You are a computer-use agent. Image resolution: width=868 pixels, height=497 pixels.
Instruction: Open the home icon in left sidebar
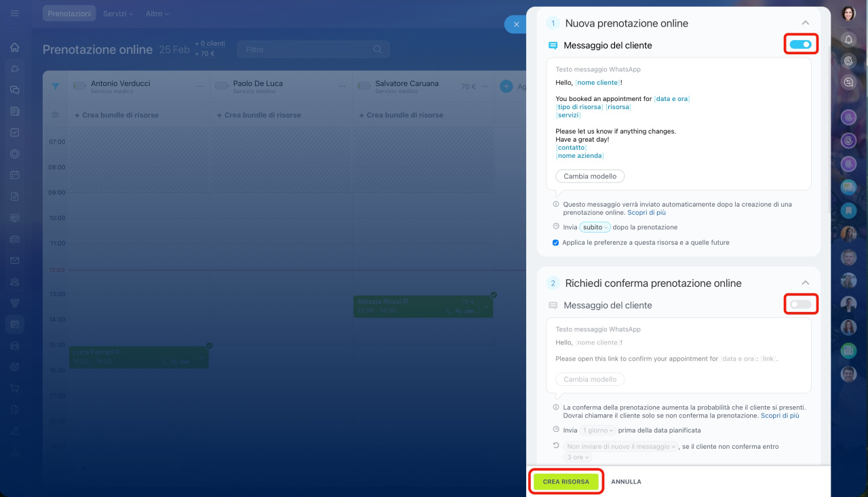tap(15, 47)
